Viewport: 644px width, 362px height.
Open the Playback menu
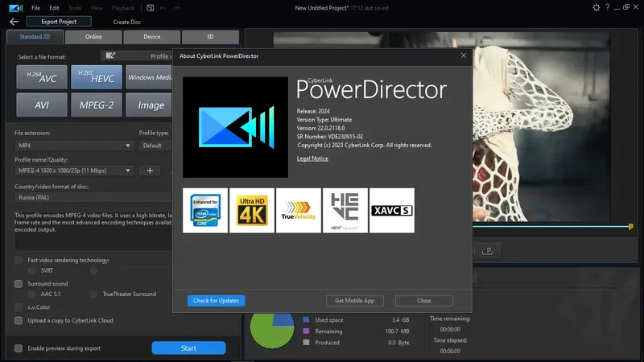[x=123, y=8]
